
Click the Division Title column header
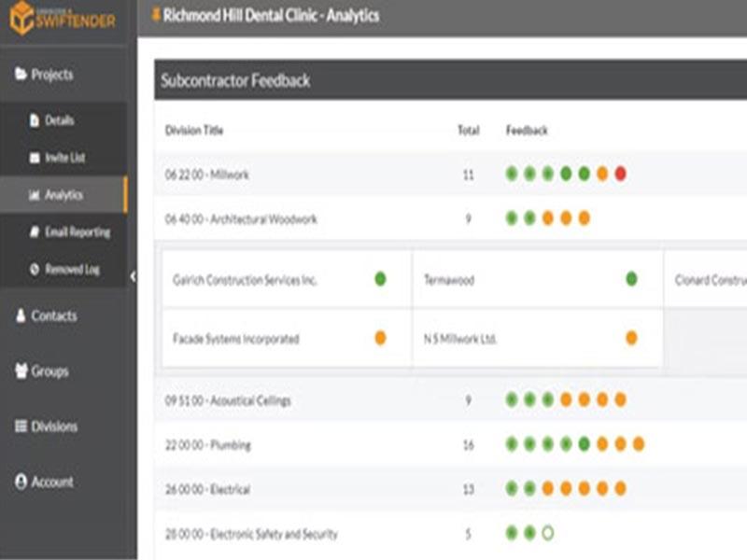click(194, 131)
